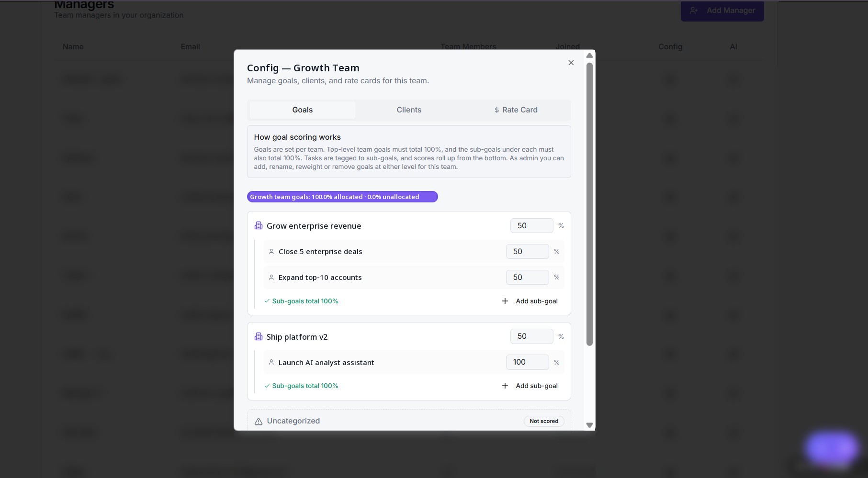The height and width of the screenshot is (478, 868).
Task: Click Sub-goals total 100% under Ship platform v2
Action: [x=301, y=386]
